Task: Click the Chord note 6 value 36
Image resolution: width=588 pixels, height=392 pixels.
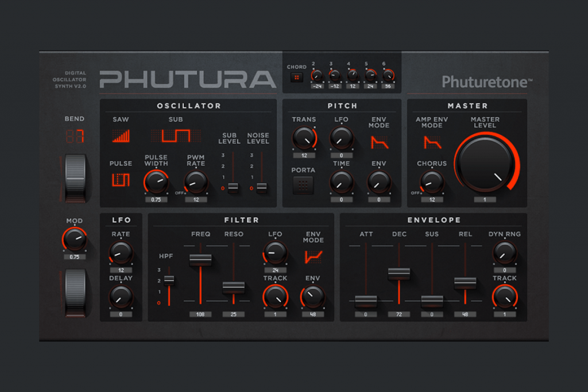Action: [x=388, y=86]
